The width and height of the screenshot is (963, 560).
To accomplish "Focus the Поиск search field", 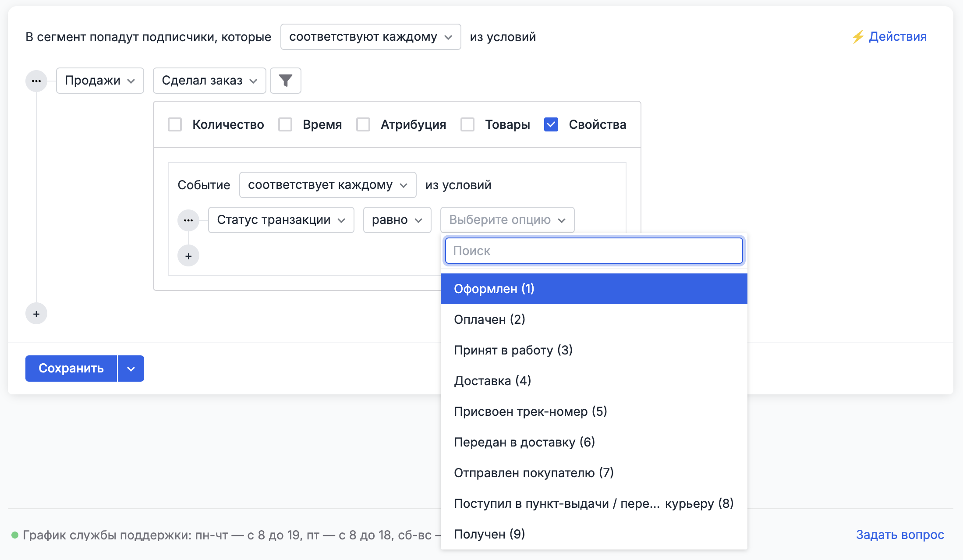I will point(594,251).
